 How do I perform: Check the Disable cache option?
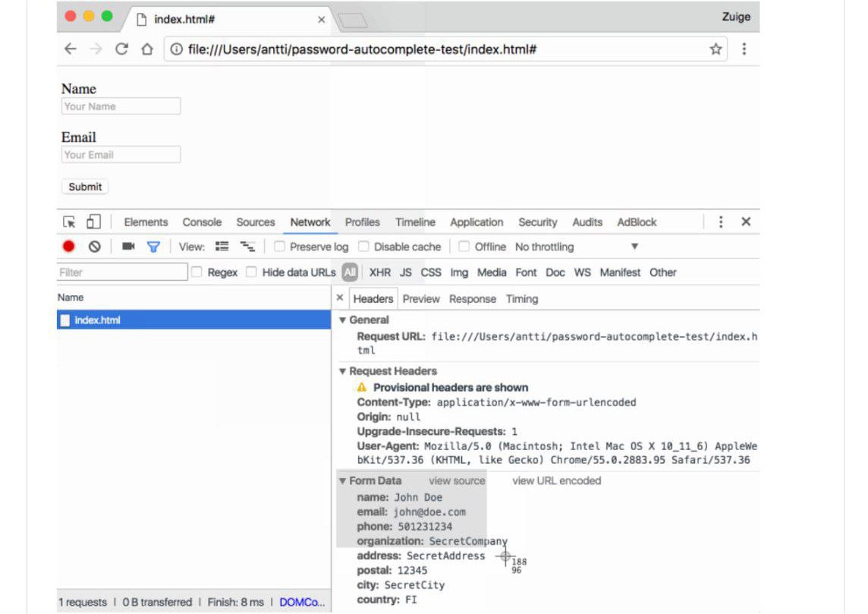point(363,247)
